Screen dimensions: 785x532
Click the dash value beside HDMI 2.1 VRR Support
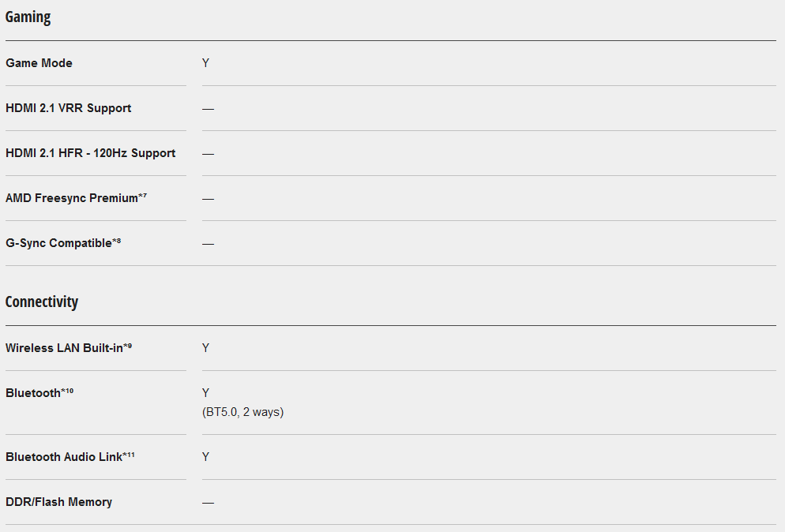pyautogui.click(x=208, y=108)
